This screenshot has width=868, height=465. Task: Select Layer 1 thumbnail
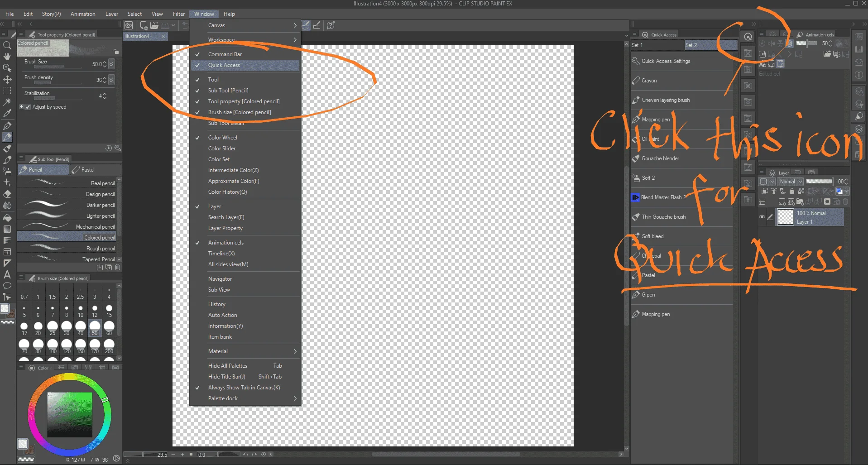click(785, 217)
